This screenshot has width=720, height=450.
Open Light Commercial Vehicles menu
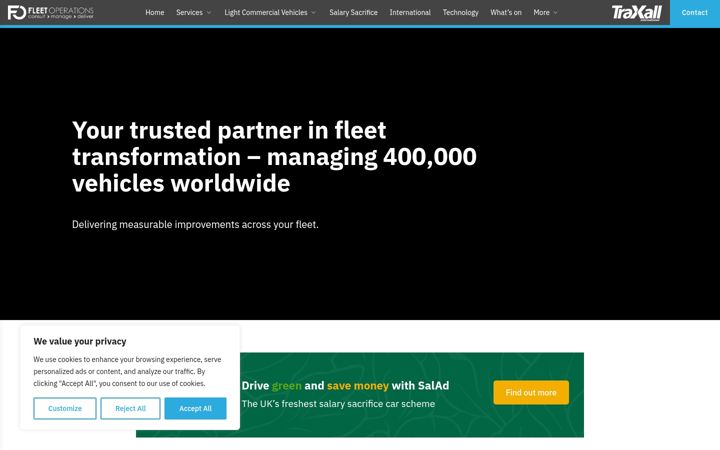[x=266, y=12]
